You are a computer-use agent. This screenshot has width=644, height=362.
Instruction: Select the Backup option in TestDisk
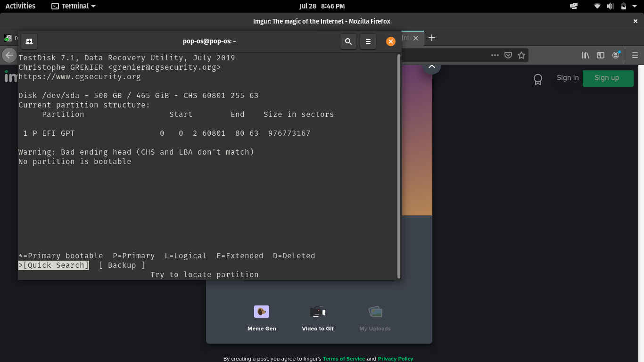122,265
